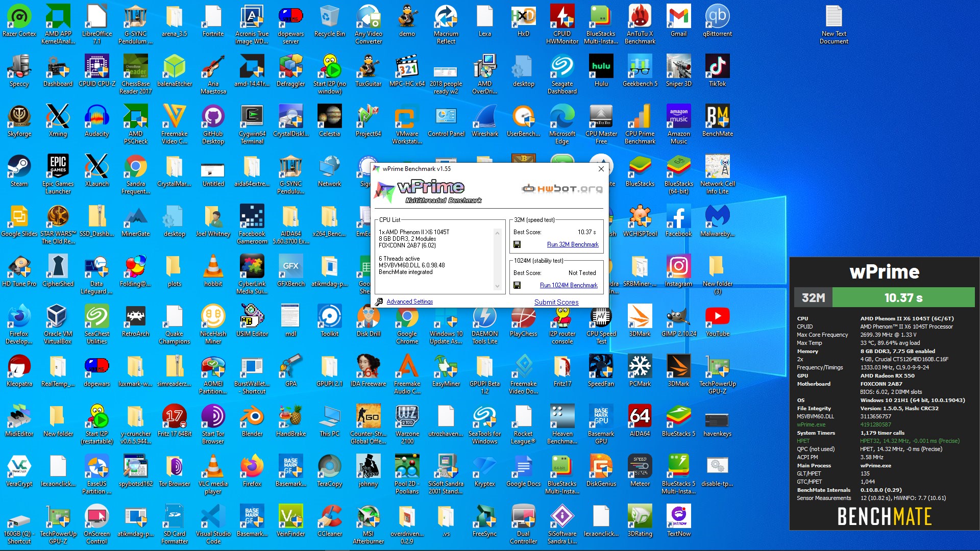Select the VeraCrypt desktop icon

click(19, 471)
